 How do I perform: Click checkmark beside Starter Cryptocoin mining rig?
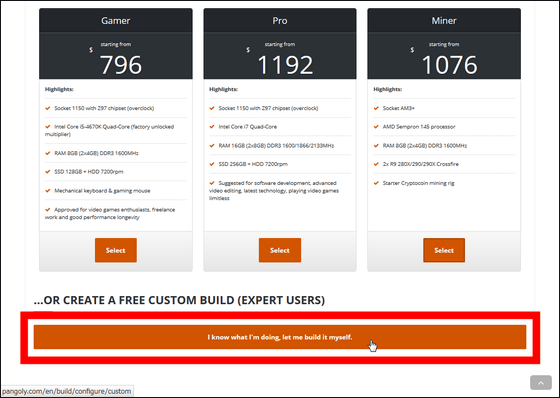click(376, 183)
